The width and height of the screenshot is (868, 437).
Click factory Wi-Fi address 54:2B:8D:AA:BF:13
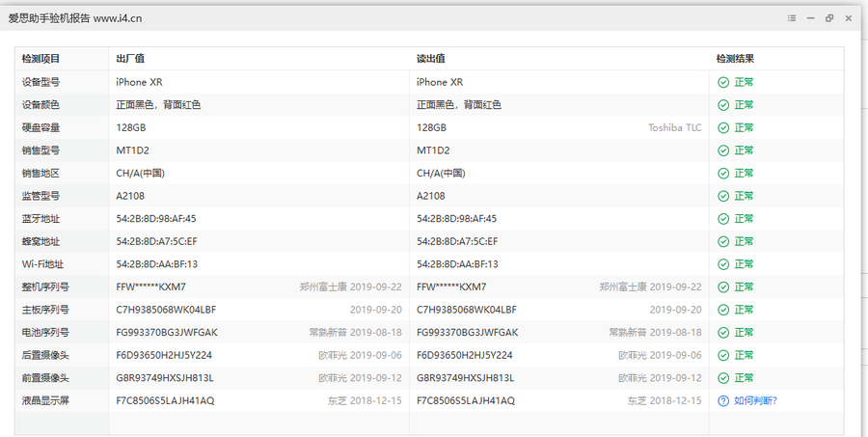[x=156, y=264]
